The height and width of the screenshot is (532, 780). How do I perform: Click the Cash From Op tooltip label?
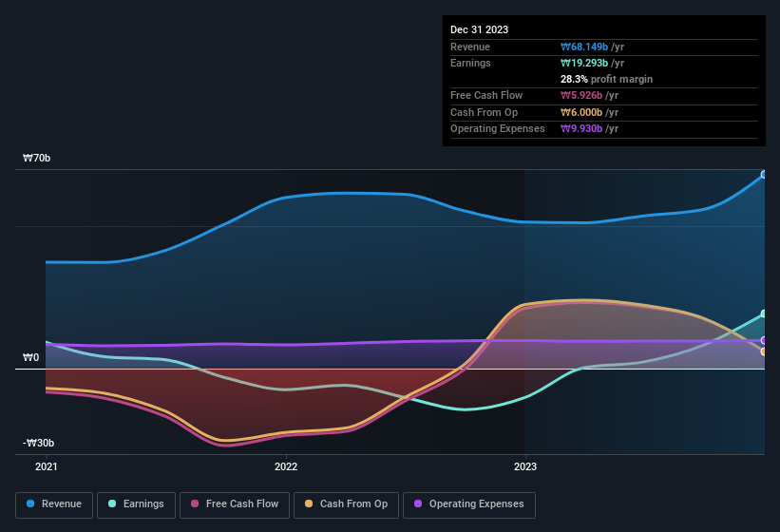coord(484,112)
